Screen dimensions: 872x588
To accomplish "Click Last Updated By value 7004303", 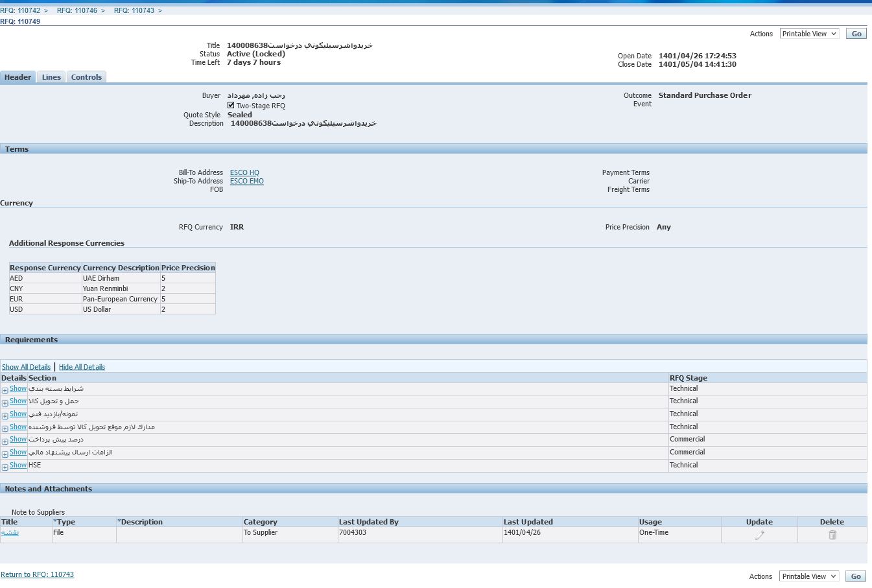I will click(x=353, y=532).
